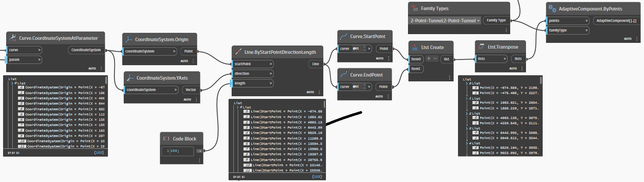This screenshot has height=182, width=644.
Task: Click the CoordinateSystem output port
Action: click(86, 50)
